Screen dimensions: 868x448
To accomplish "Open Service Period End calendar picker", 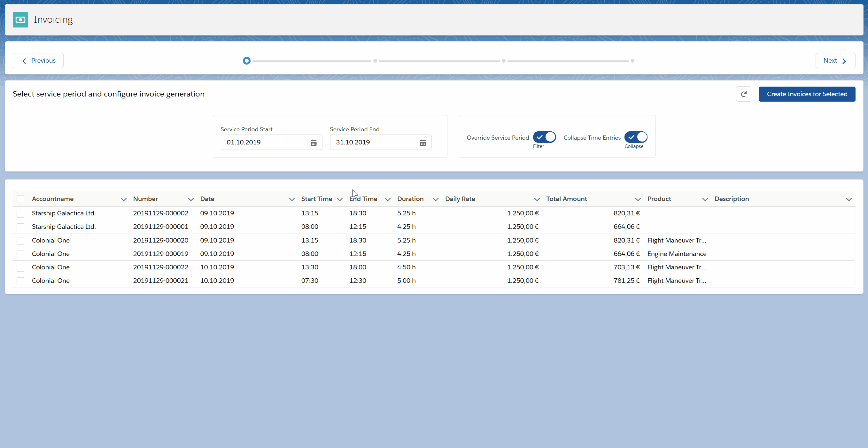I will coord(422,143).
